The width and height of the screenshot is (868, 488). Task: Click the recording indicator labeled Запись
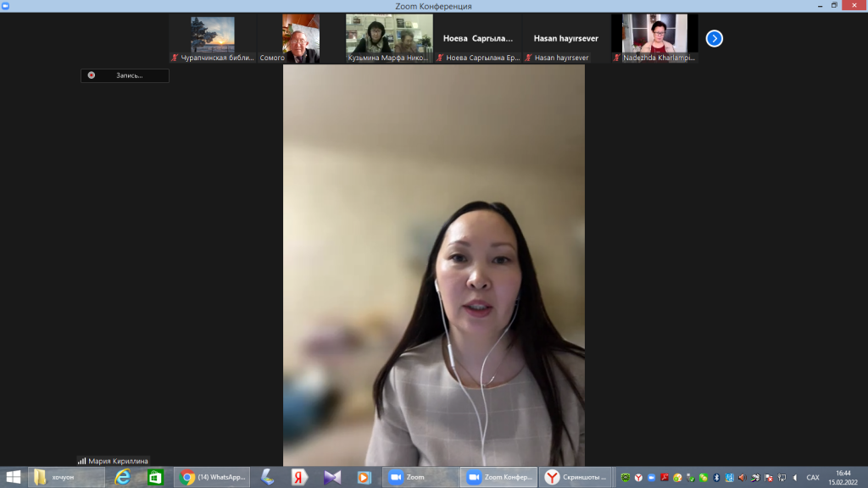[x=125, y=75]
